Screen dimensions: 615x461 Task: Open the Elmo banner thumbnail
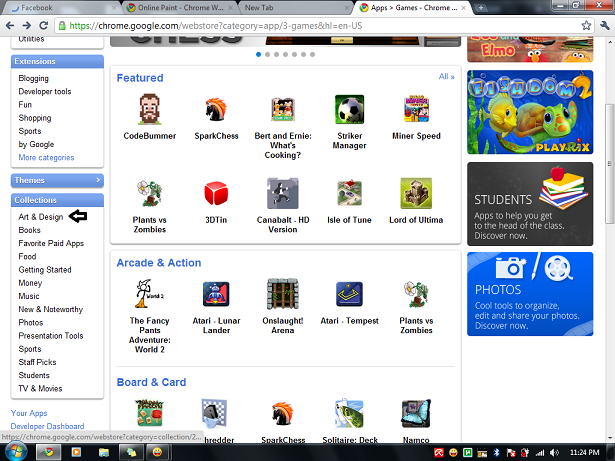pyautogui.click(x=530, y=49)
